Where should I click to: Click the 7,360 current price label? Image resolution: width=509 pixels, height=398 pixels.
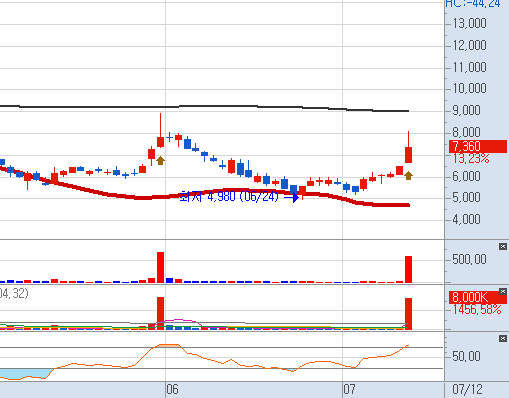point(478,146)
